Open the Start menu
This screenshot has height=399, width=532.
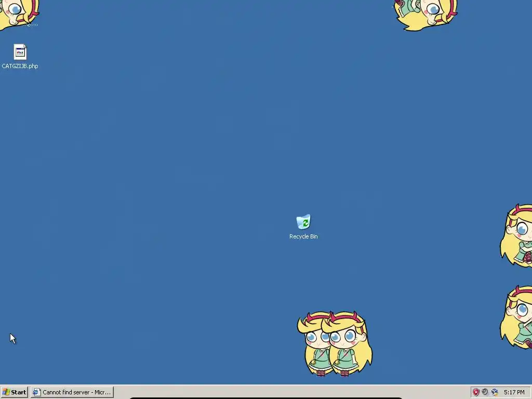tap(14, 392)
